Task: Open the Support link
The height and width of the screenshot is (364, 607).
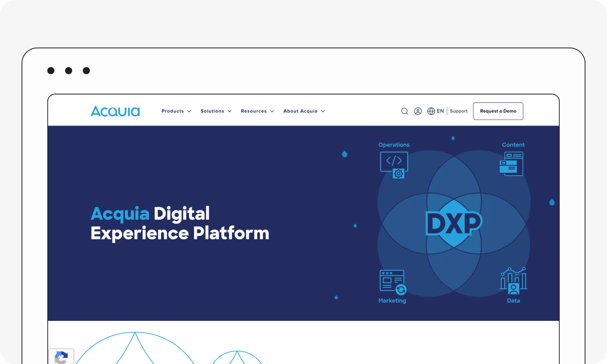Action: (x=459, y=111)
